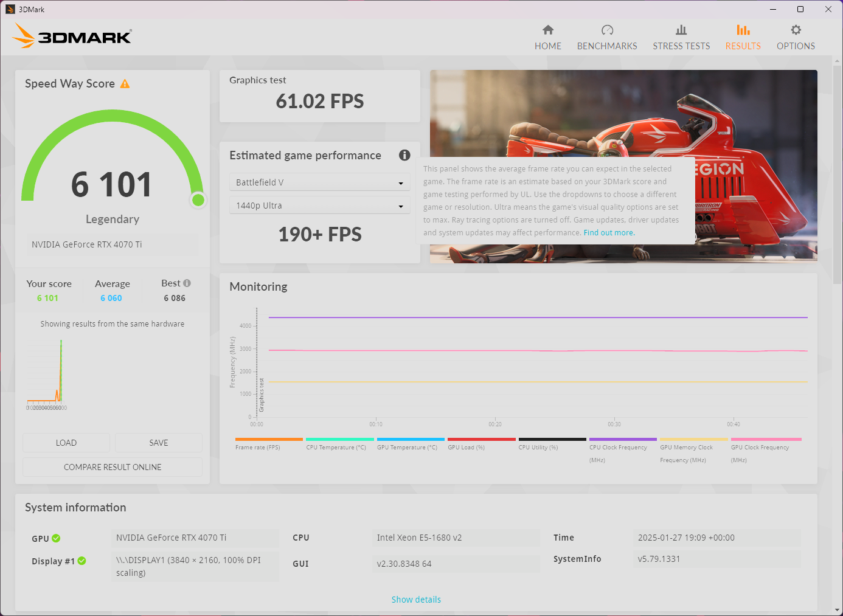Open the OPTIONS tab

(x=796, y=46)
